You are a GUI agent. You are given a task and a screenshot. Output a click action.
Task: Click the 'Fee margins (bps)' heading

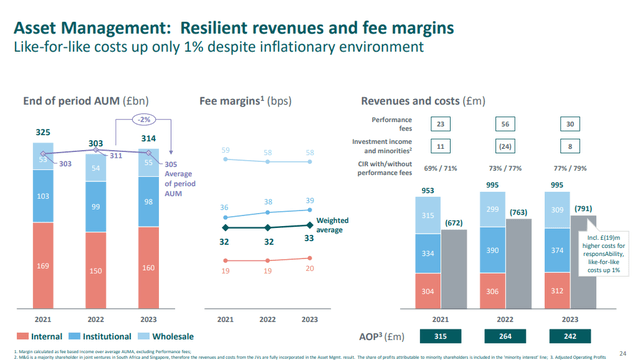245,101
